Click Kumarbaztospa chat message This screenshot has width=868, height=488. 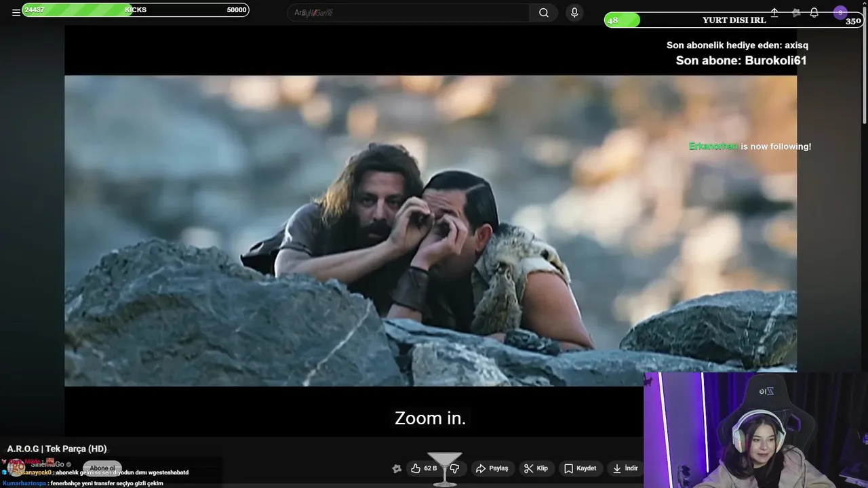point(83,483)
